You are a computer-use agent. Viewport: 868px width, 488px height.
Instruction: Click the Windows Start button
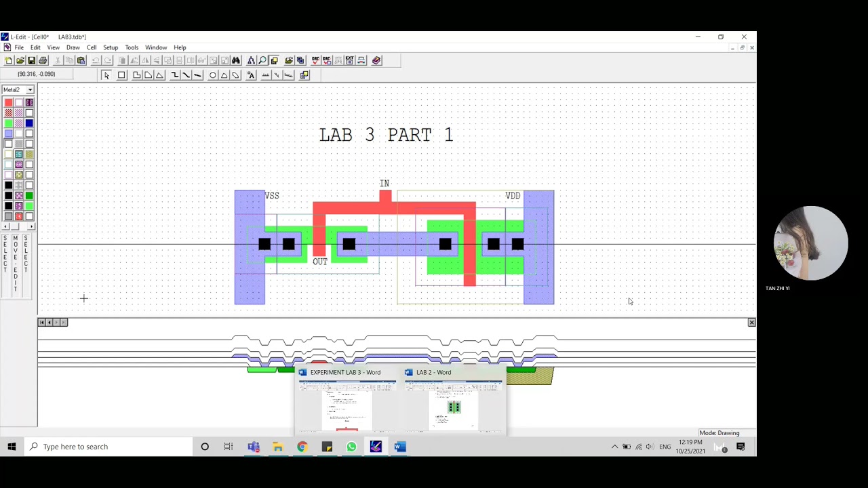point(12,447)
